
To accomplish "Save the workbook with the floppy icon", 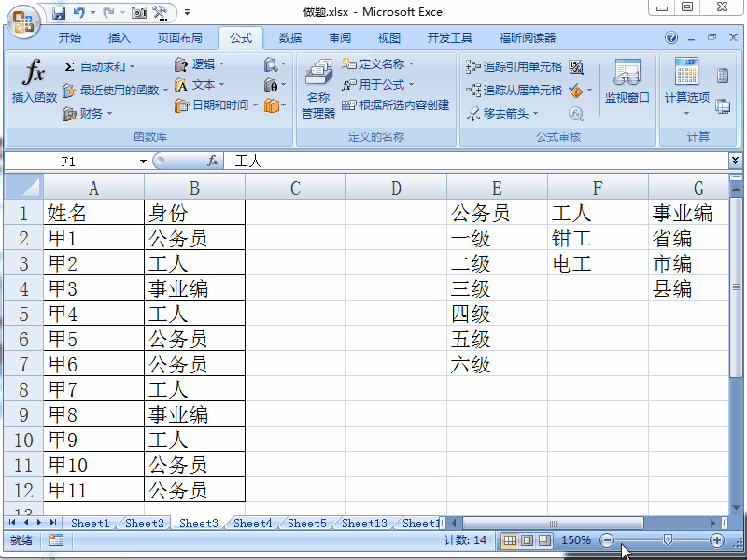I will click(59, 12).
